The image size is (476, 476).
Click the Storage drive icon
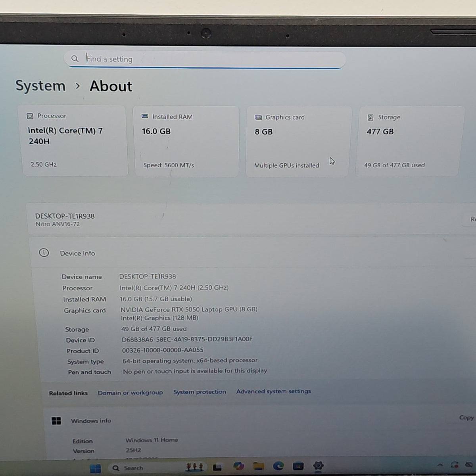[370, 117]
